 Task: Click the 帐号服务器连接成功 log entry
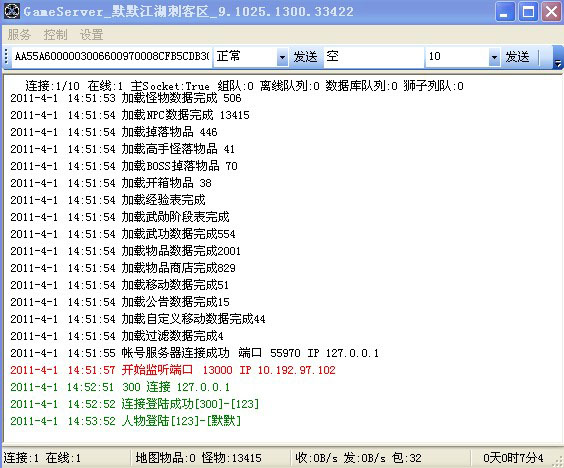[x=194, y=353]
